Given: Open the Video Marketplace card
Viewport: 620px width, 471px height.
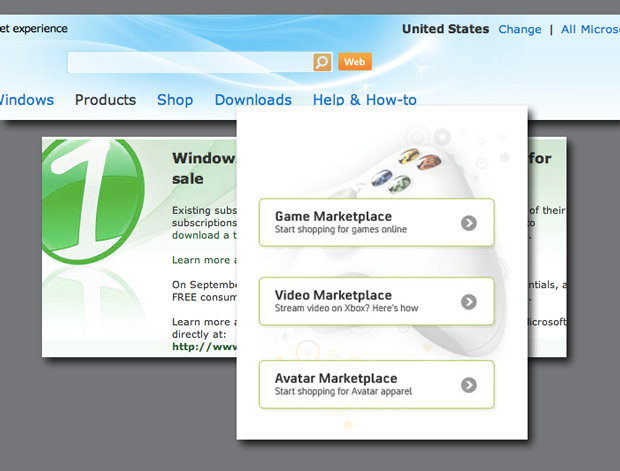Looking at the screenshot, I should pyautogui.click(x=376, y=301).
